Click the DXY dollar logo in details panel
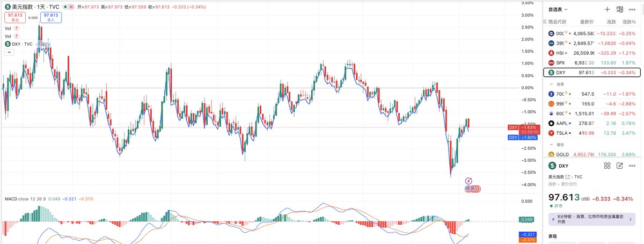This screenshot has width=644, height=244. coord(553,166)
